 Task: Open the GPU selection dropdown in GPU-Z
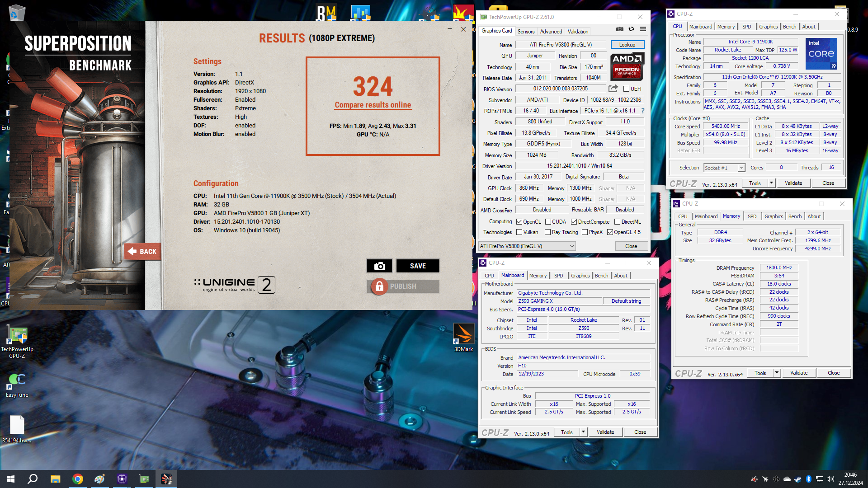coord(527,246)
